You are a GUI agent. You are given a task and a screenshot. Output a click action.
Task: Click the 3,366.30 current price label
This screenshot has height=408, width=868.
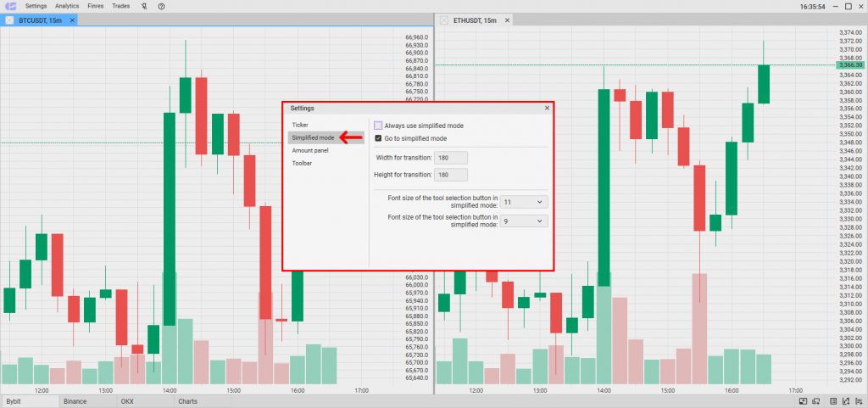click(x=851, y=65)
